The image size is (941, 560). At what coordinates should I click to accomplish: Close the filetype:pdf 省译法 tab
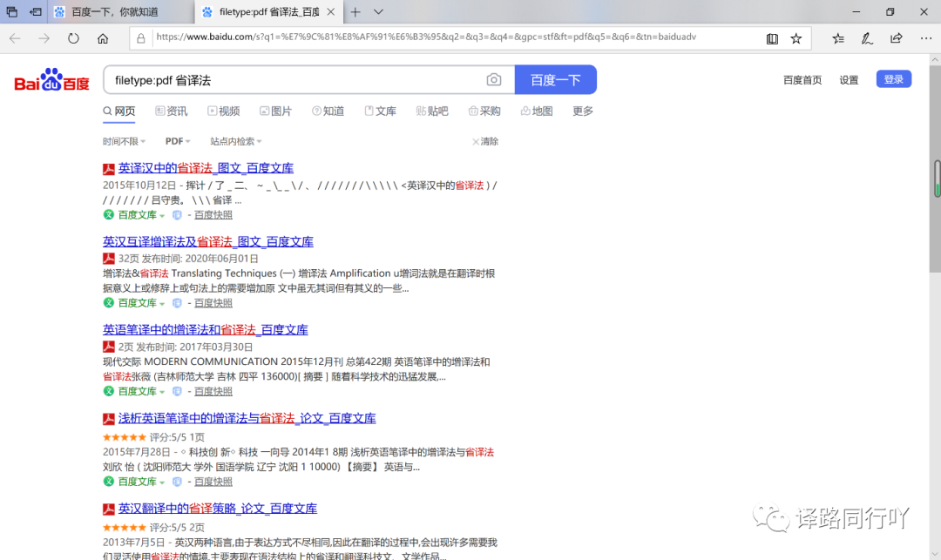click(331, 12)
